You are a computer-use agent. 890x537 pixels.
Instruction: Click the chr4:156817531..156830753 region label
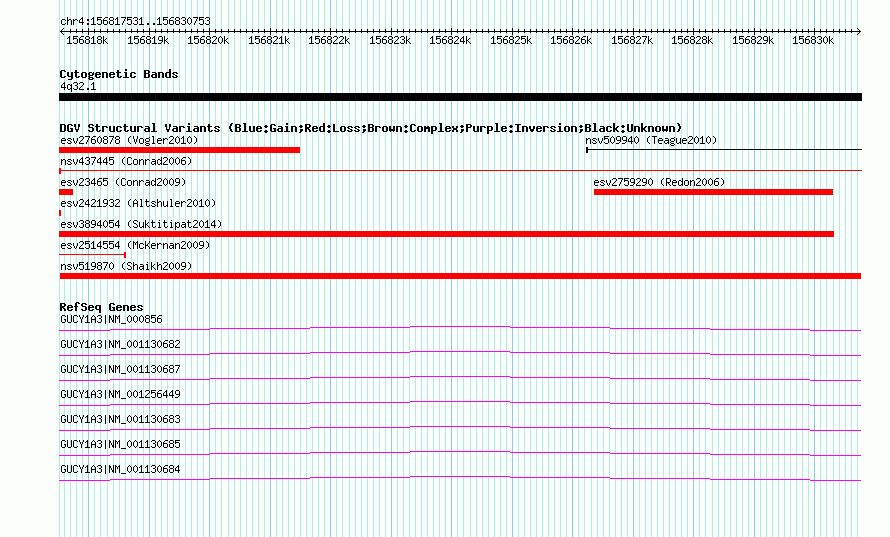click(135, 22)
